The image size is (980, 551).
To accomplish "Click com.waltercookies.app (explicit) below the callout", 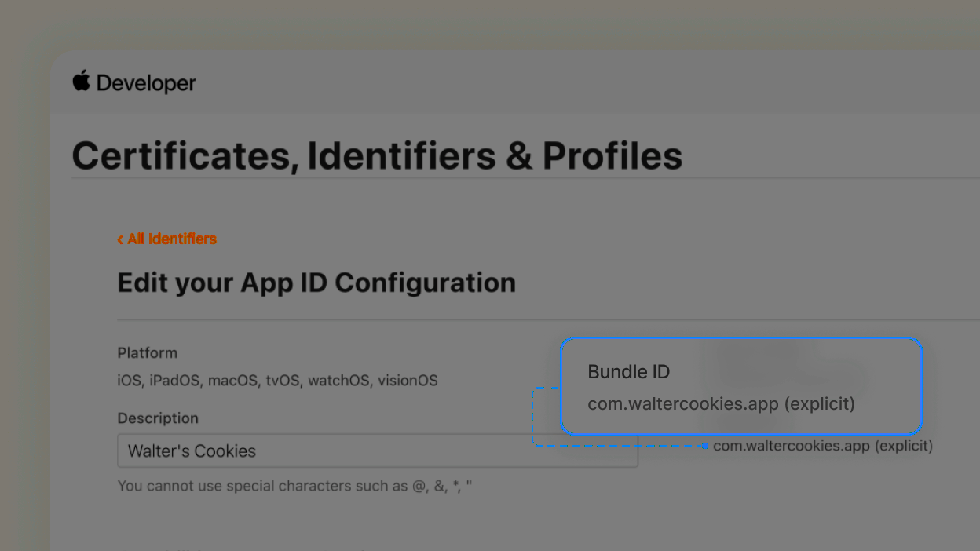I will pos(822,445).
